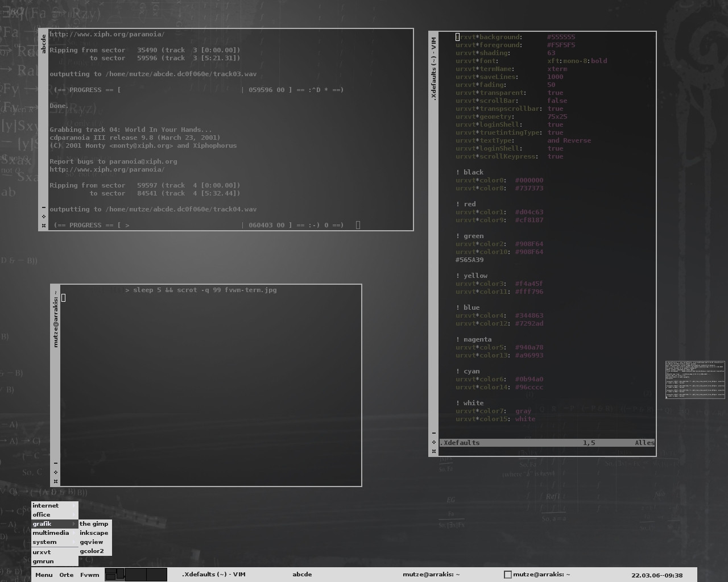The height and width of the screenshot is (582, 728).
Task: Click color13 value #a96993
Action: [529, 355]
